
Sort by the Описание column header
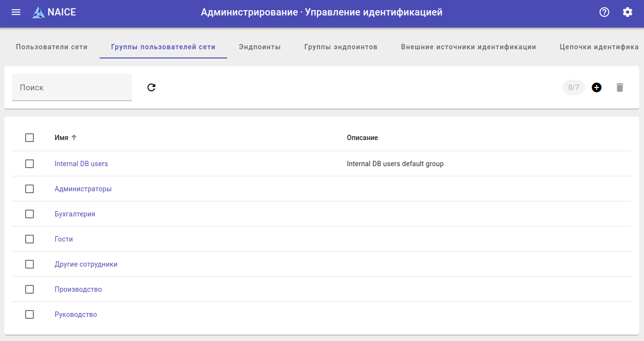pyautogui.click(x=362, y=138)
